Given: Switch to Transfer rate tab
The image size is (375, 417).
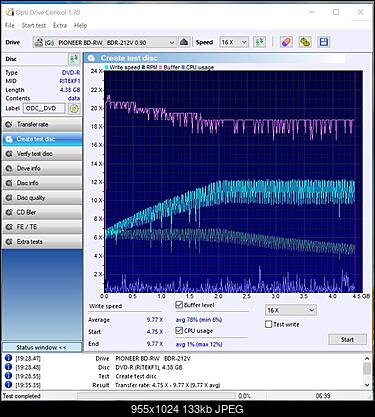Looking at the screenshot, I should click(x=42, y=124).
